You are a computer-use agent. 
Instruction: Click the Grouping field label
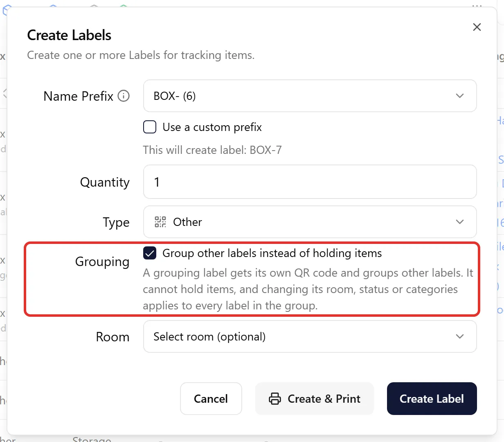102,261
